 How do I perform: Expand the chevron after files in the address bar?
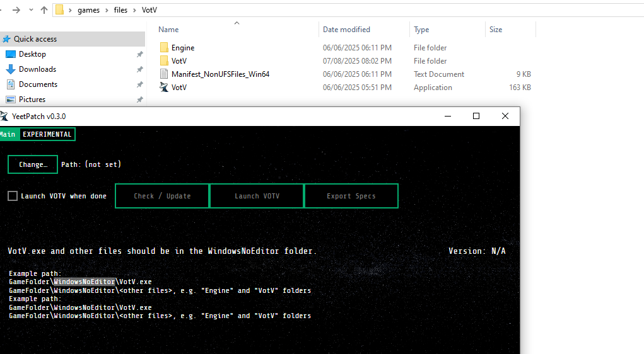pos(134,10)
